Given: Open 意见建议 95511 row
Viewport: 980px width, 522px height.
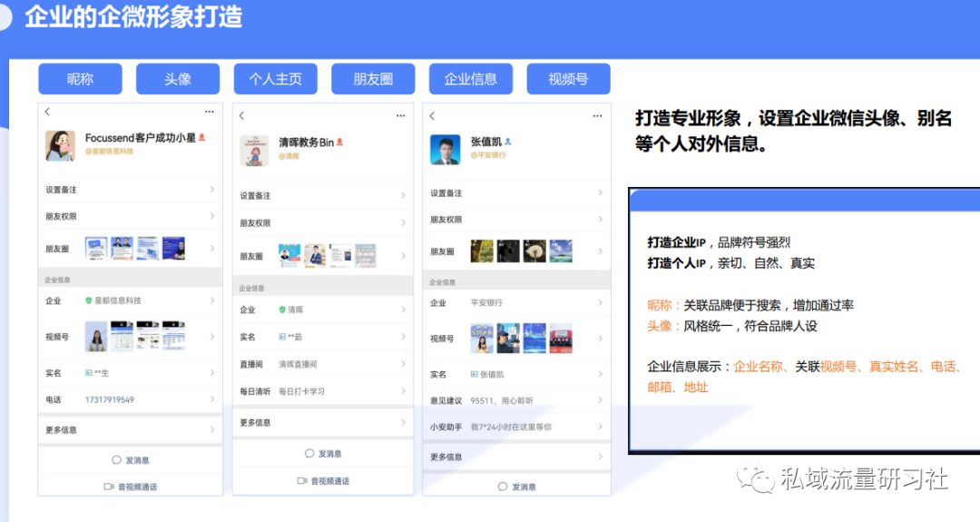Looking at the screenshot, I should coord(516,400).
